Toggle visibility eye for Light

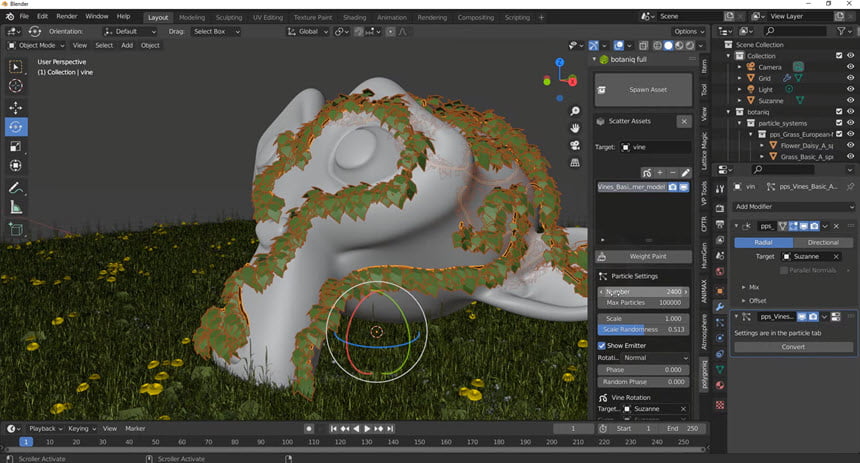[x=850, y=89]
